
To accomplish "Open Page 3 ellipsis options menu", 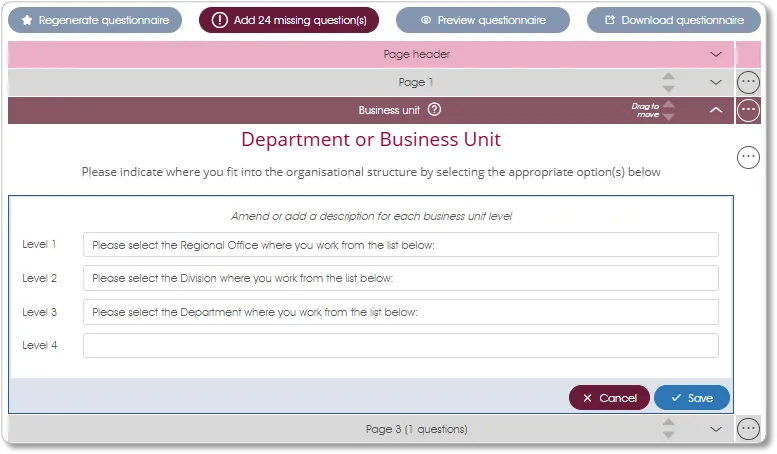I will (748, 429).
